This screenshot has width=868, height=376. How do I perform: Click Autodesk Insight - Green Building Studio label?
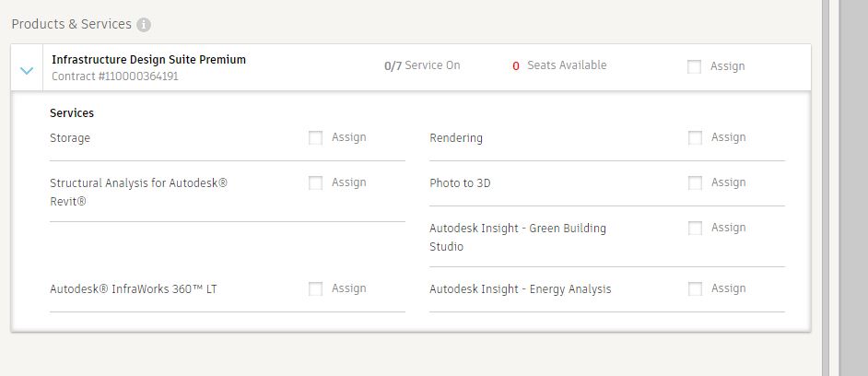(518, 237)
